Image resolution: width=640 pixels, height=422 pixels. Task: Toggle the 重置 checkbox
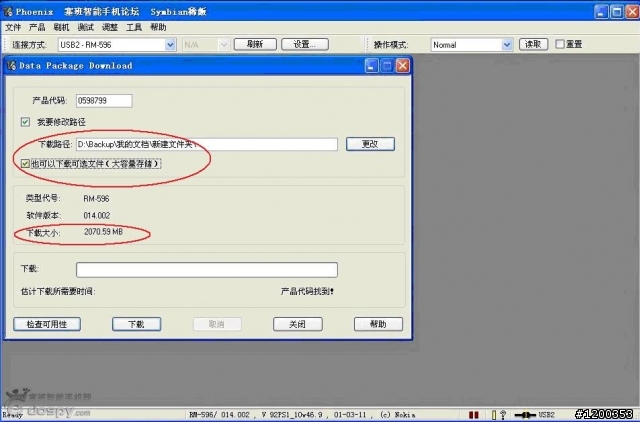560,44
